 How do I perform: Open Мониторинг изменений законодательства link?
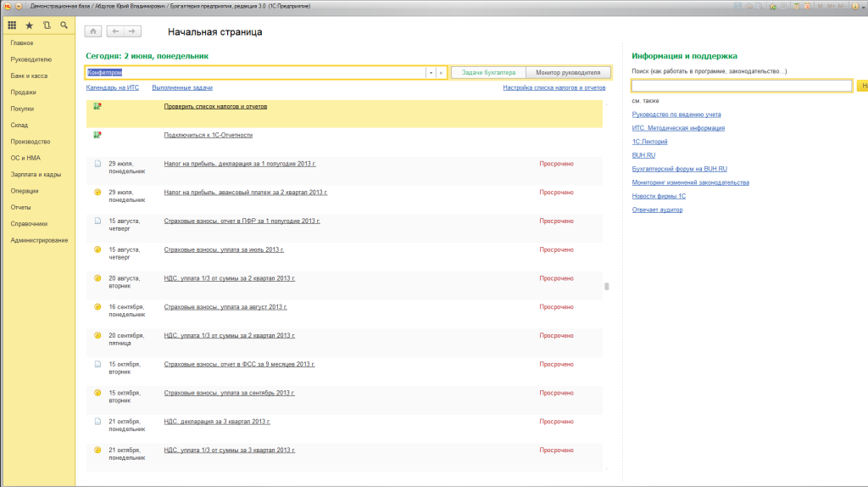(x=690, y=182)
